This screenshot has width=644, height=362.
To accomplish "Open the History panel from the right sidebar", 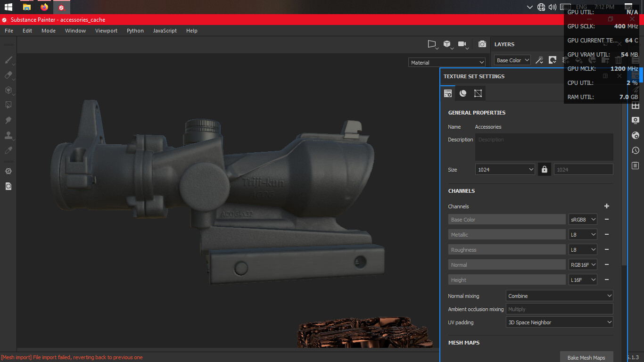I will click(635, 150).
